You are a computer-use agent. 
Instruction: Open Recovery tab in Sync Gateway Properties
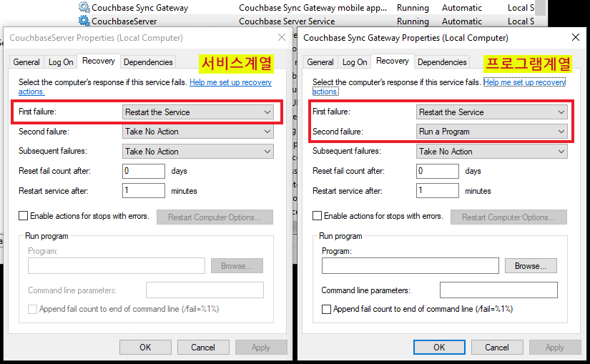393,61
